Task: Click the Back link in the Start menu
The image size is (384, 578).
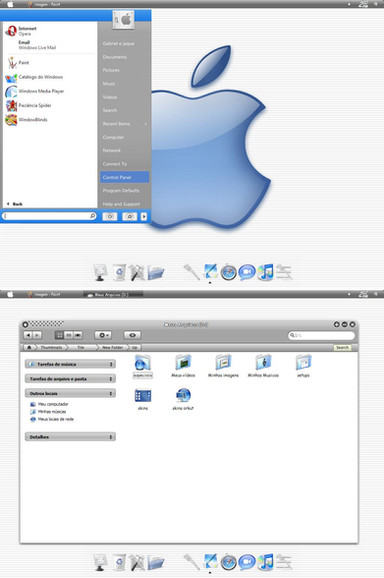Action: 15,204
